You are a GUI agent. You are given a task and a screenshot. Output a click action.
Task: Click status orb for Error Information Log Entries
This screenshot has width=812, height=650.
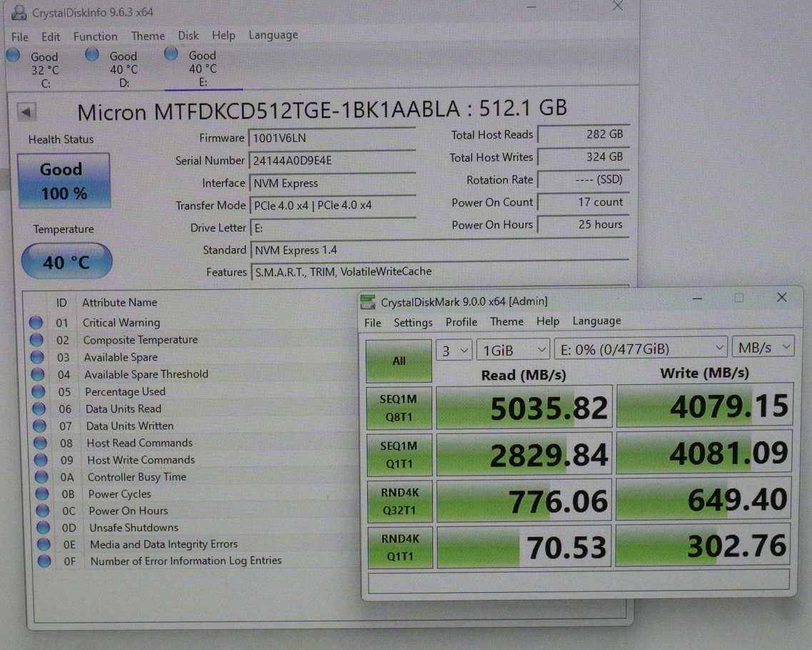coord(44,561)
